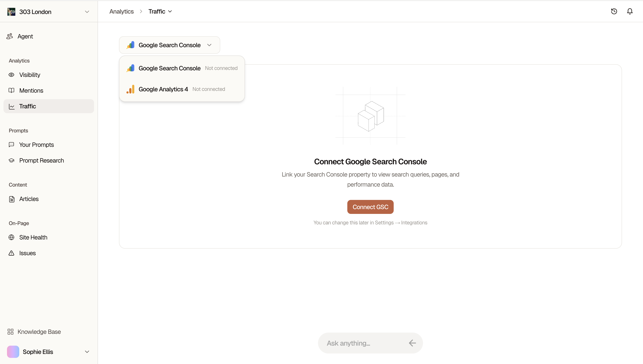
Task: Open Site Health globe item
Action: (33, 237)
